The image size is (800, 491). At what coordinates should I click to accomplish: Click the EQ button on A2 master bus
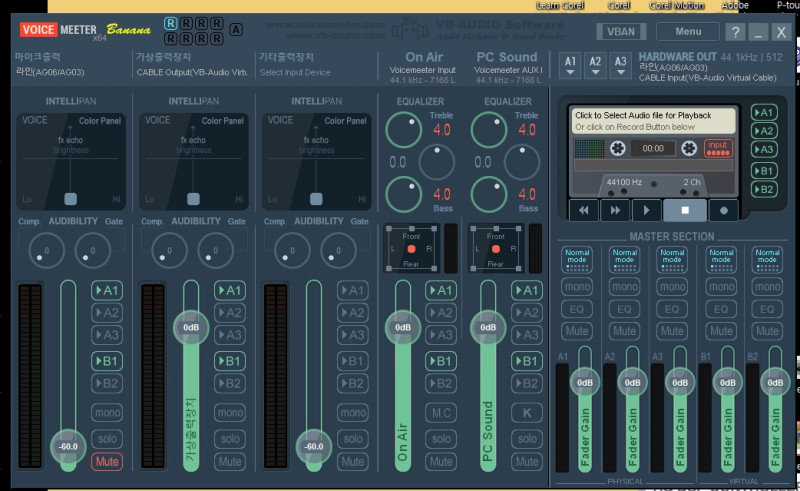coord(624,309)
